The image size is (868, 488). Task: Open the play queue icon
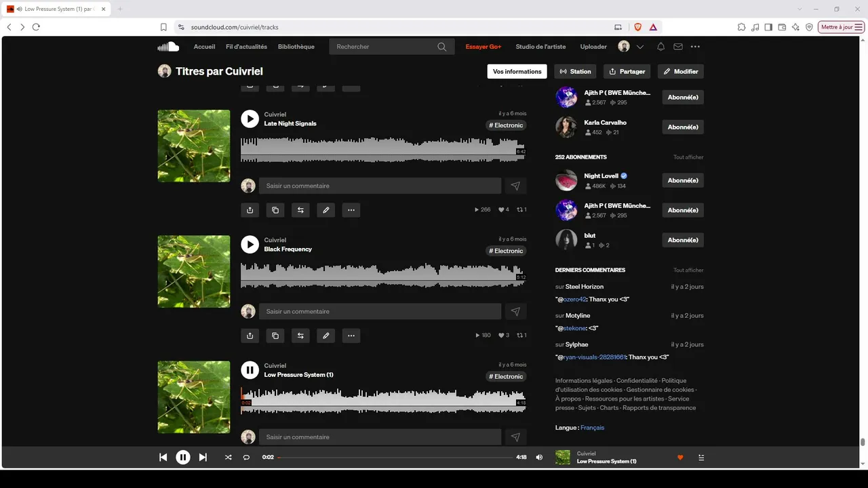click(x=701, y=457)
